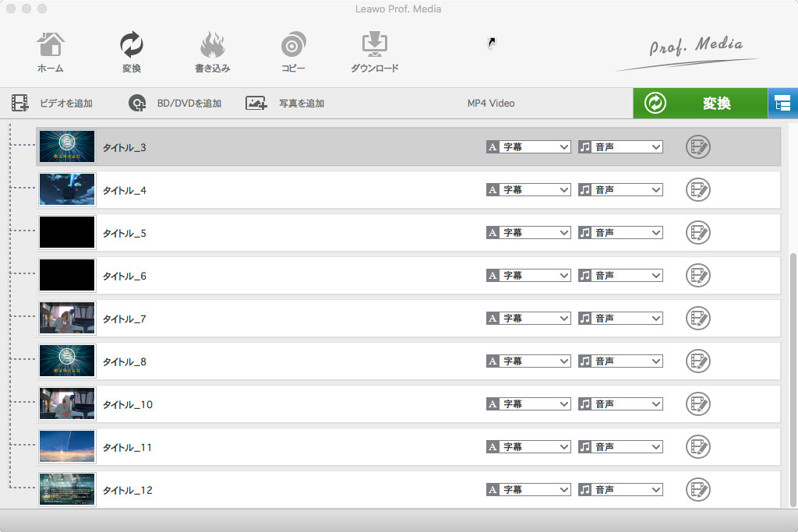Expand 音声 dropdown for タイトル_5
Image resolution: width=798 pixels, height=532 pixels.
pos(620,232)
